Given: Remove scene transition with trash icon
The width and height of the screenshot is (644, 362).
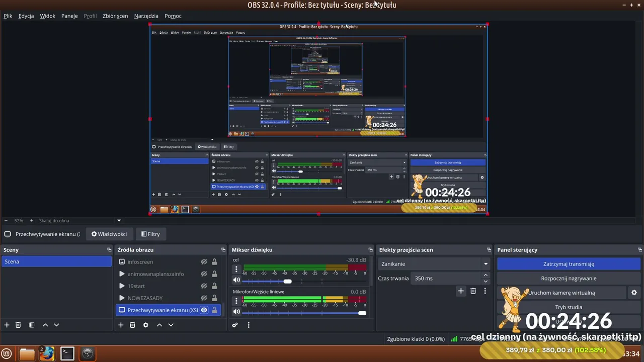Looking at the screenshot, I should click(x=473, y=291).
